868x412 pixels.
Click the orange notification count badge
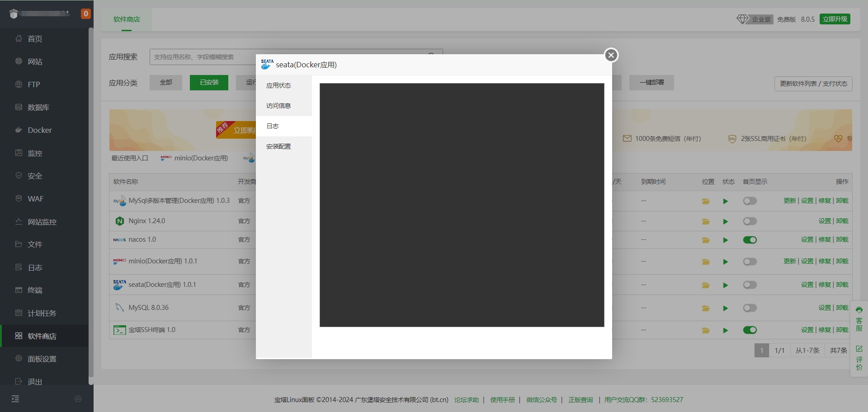coord(85,14)
